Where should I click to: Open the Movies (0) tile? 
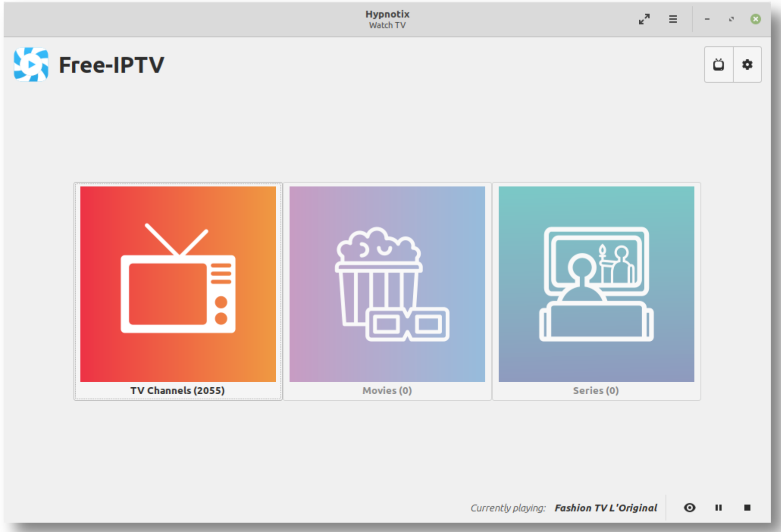pyautogui.click(x=387, y=291)
